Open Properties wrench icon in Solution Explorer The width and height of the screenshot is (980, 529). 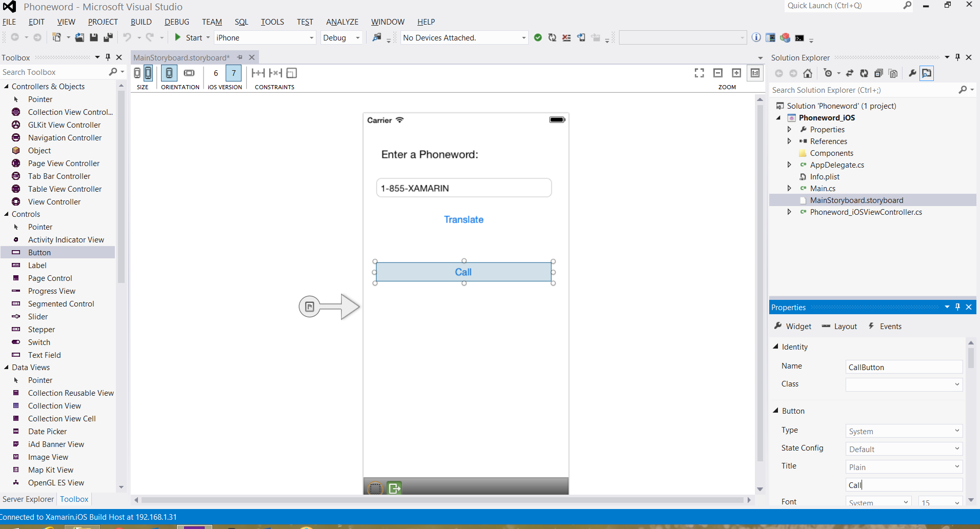coord(912,73)
